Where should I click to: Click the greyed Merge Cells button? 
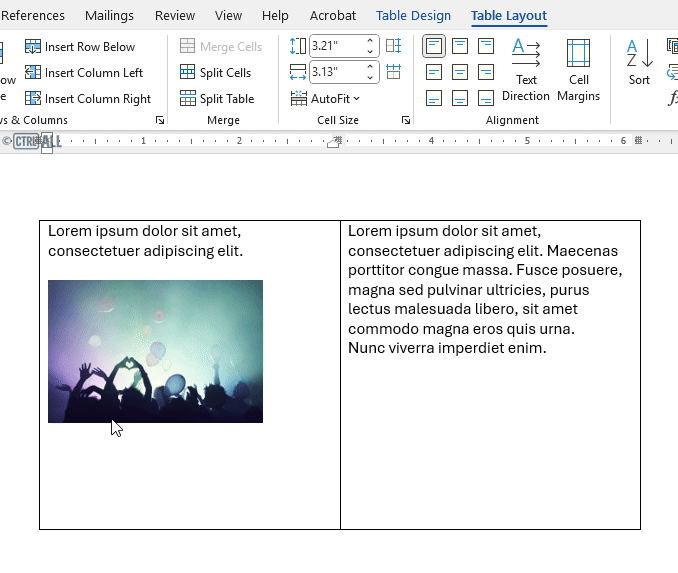click(x=221, y=47)
